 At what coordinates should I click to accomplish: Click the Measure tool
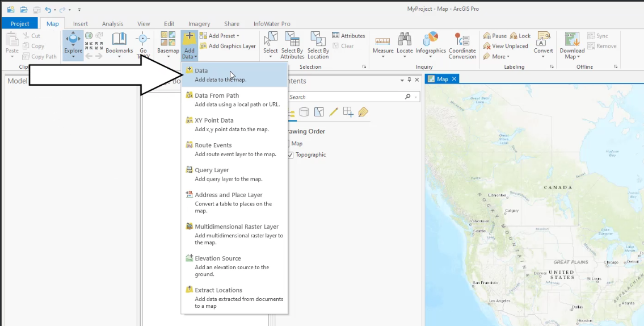383,45
